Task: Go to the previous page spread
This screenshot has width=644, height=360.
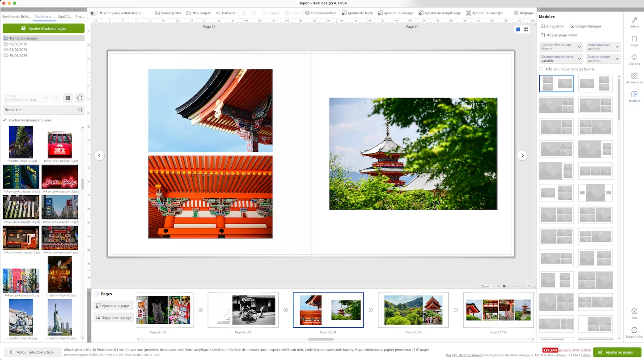Action: [99, 155]
